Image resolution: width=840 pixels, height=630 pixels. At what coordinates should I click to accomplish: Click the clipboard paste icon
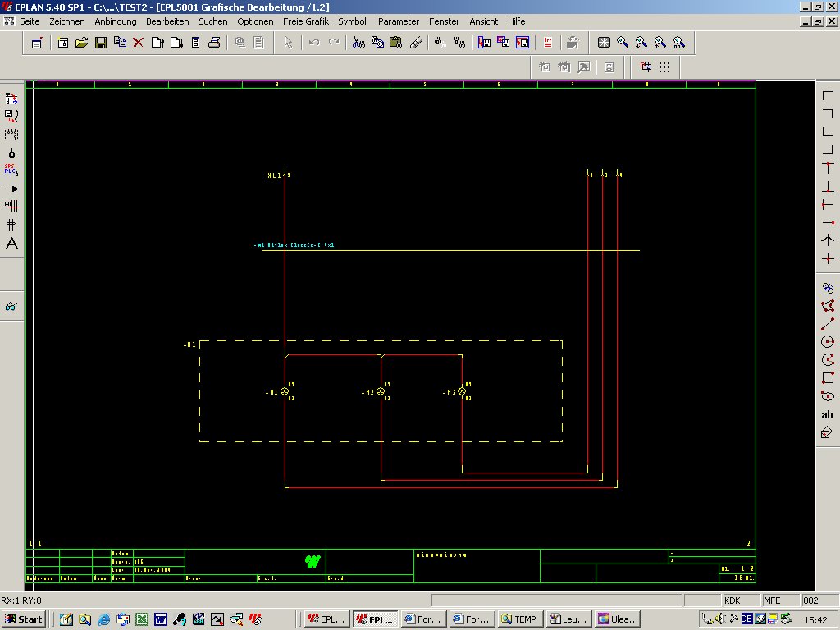tap(396, 43)
